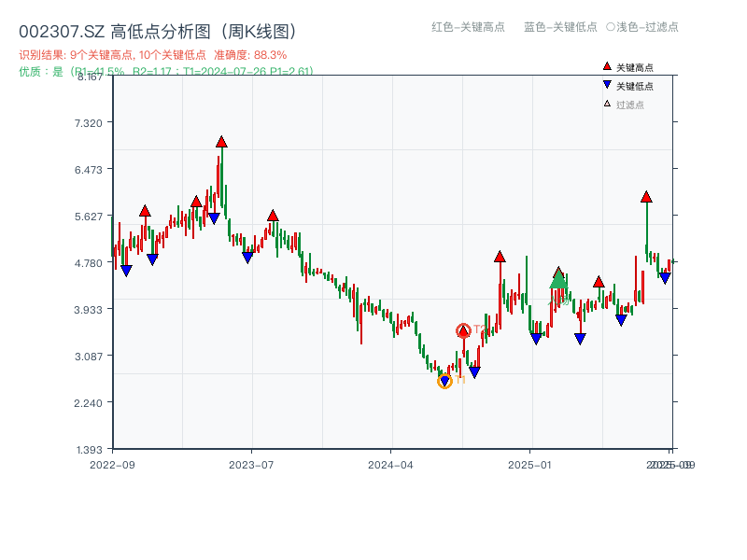Click the leftmost red key-high triangle near 2022-10
747x560 pixels.
point(145,212)
